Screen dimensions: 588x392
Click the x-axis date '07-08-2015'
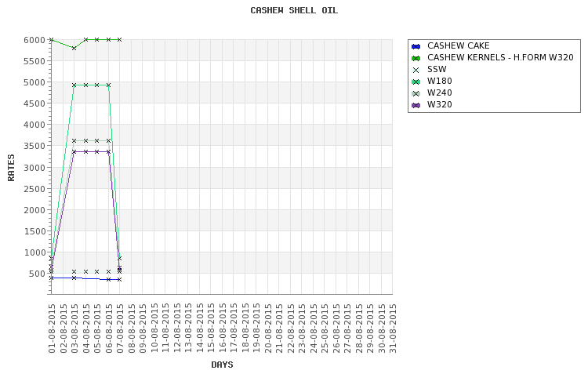tap(120, 328)
